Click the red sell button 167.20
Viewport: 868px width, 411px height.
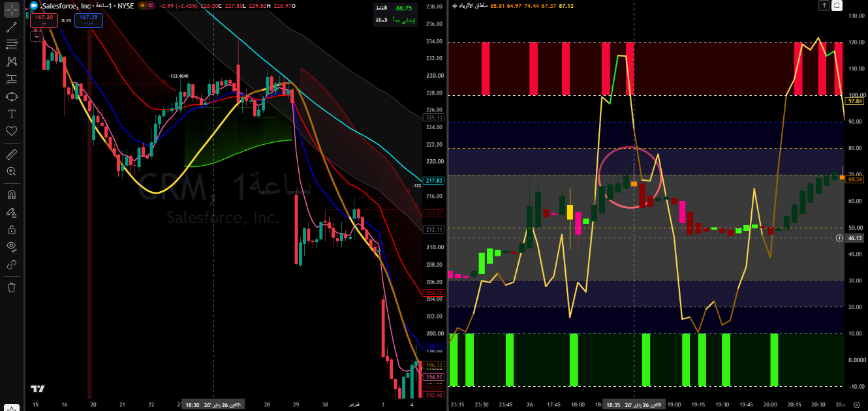pos(44,20)
